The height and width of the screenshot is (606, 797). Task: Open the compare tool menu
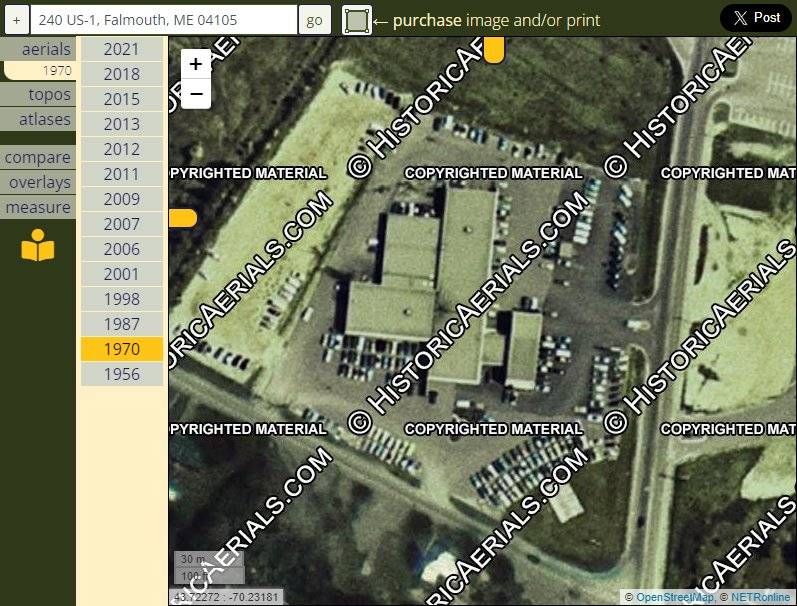click(x=38, y=157)
